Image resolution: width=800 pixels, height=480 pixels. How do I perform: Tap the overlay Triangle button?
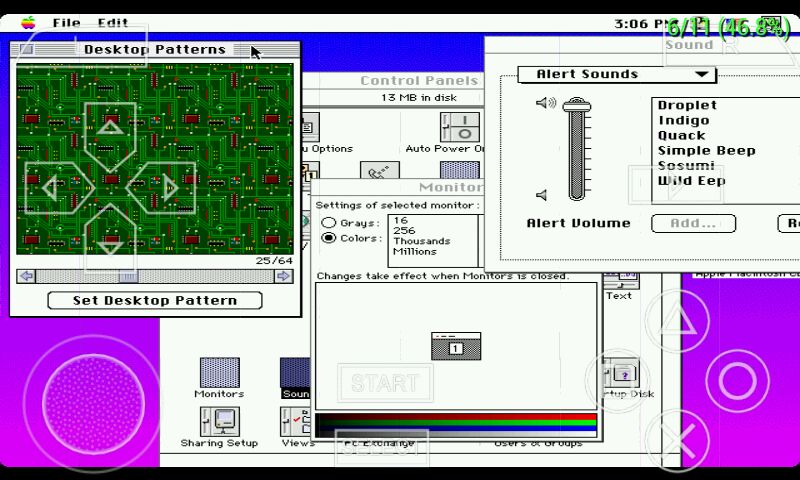(x=677, y=320)
